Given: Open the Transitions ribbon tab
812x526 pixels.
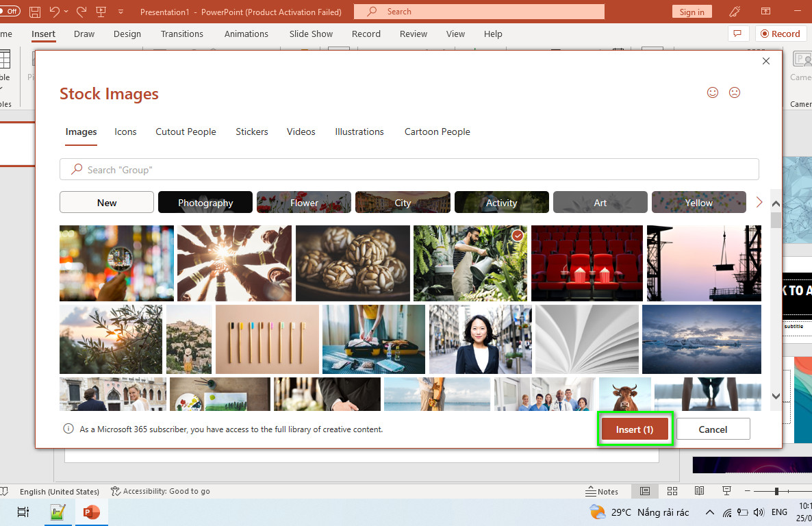Looking at the screenshot, I should click(x=181, y=34).
